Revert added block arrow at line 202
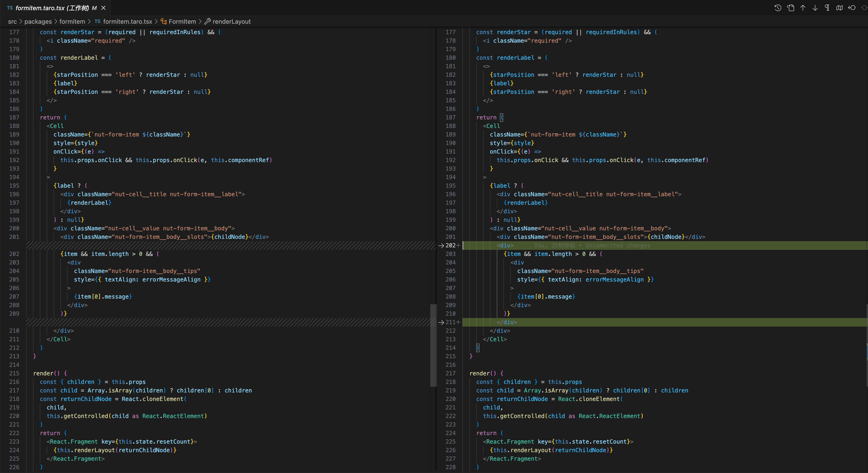 pyautogui.click(x=441, y=246)
